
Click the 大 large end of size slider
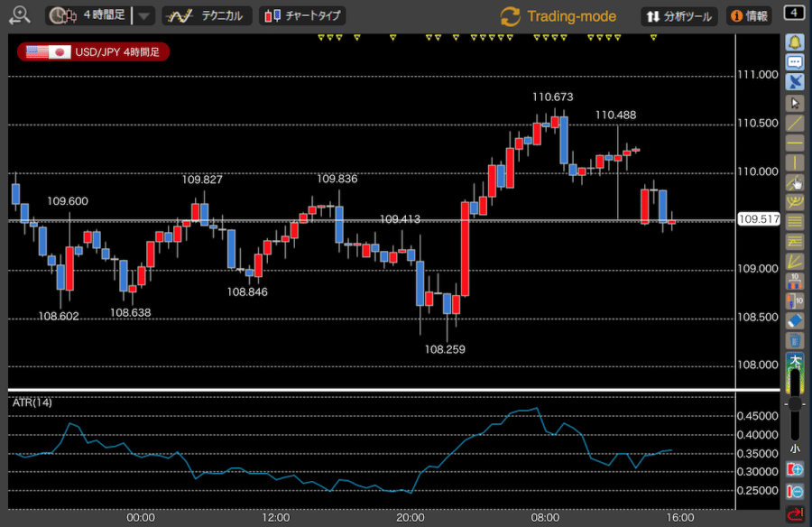tap(795, 360)
